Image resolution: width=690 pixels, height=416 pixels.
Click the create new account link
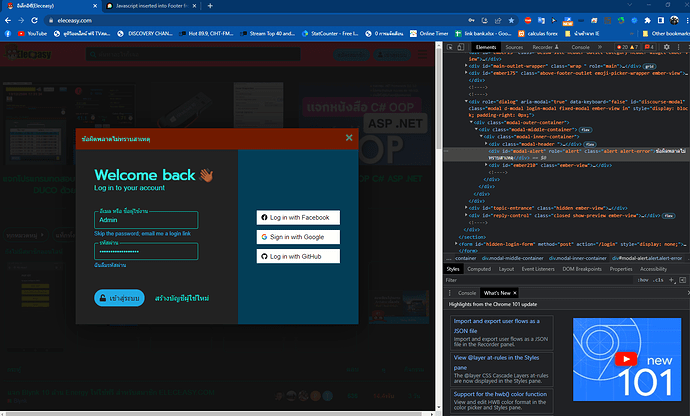coord(182,298)
